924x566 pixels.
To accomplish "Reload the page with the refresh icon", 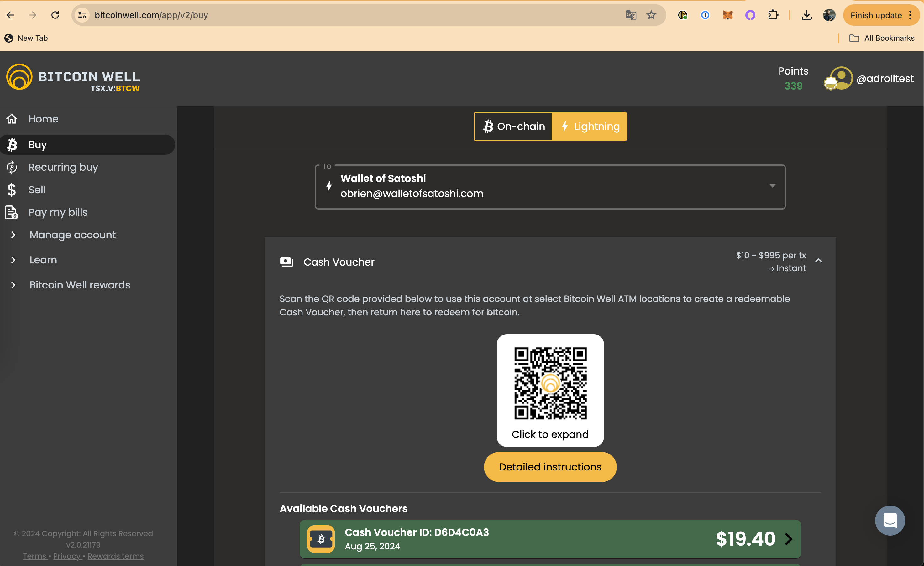I will pyautogui.click(x=55, y=15).
